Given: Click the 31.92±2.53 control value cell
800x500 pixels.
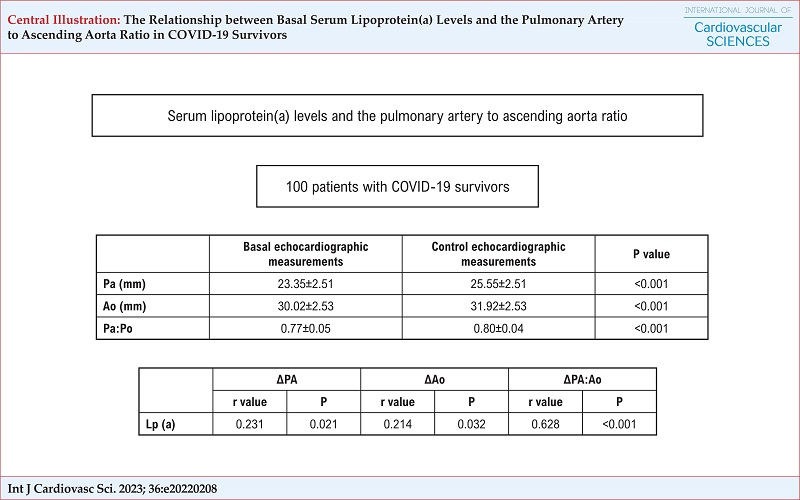Looking at the screenshot, I should pyautogui.click(x=498, y=306).
